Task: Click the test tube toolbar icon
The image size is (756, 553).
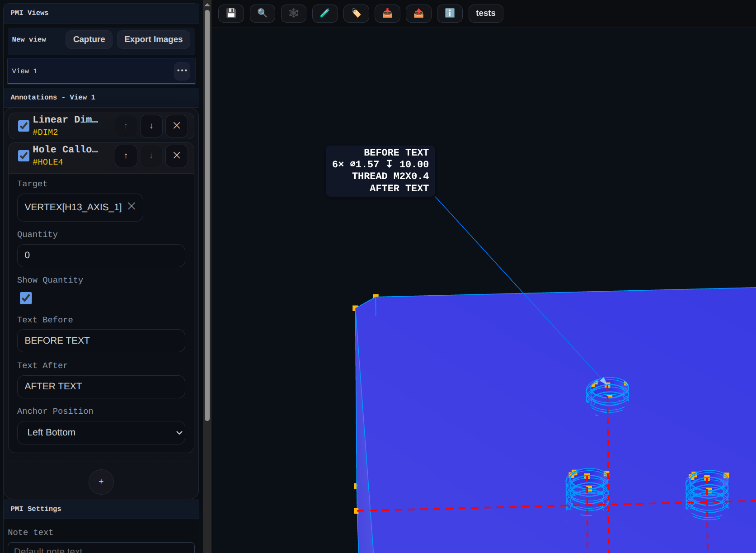Action: pyautogui.click(x=324, y=13)
